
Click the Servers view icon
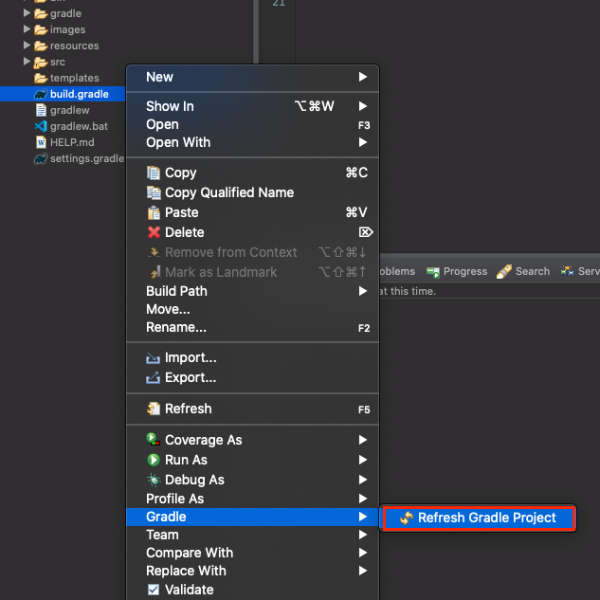[x=567, y=271]
